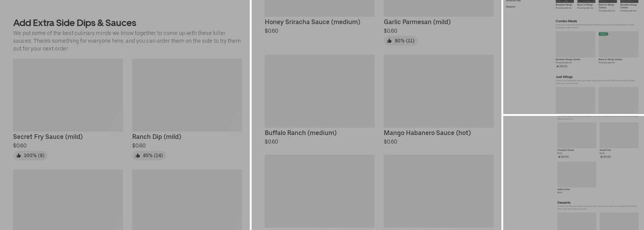Click the Garlic Parmesan thumbs-up icon
This screenshot has height=230, width=644.
click(x=390, y=41)
